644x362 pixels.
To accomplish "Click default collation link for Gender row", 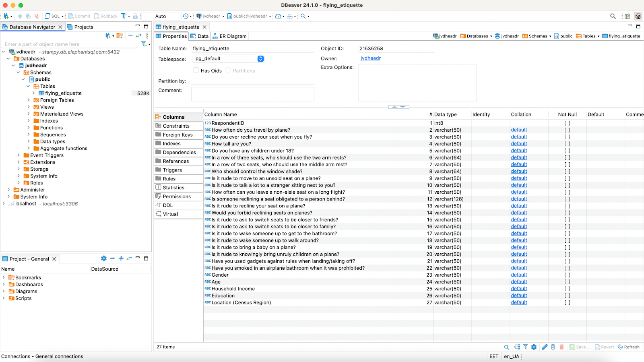I will pyautogui.click(x=519, y=275).
